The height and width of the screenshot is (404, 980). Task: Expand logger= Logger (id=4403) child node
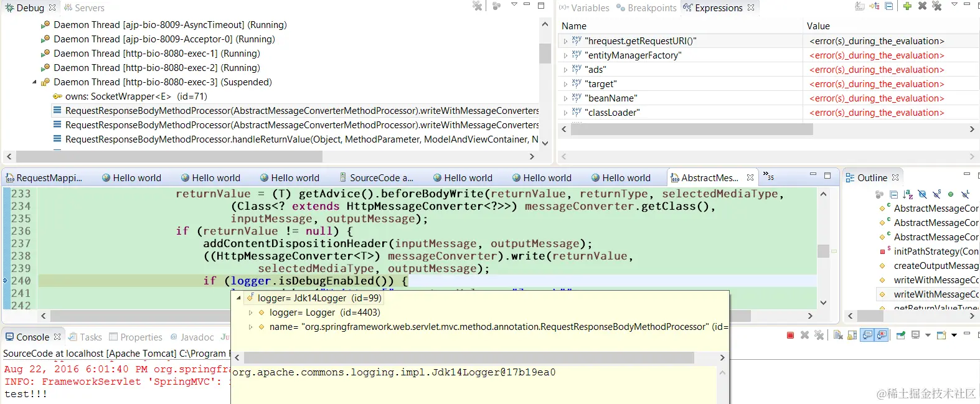[x=250, y=312]
